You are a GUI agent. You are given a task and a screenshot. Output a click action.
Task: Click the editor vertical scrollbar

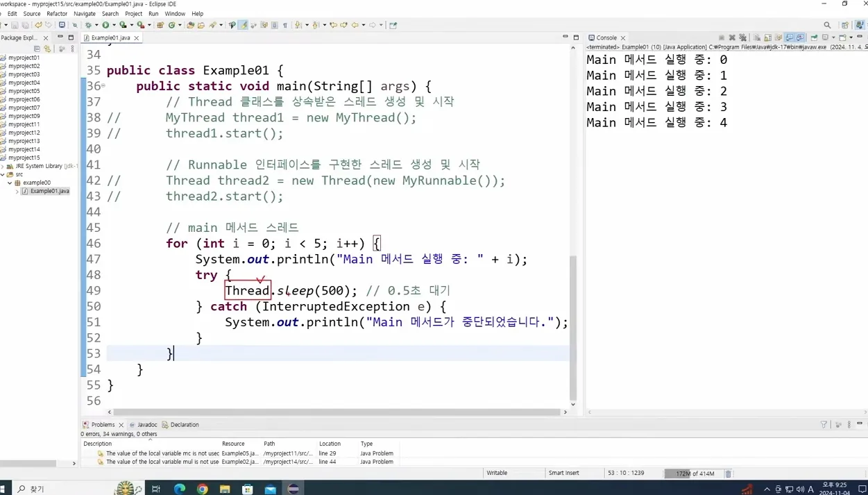tap(573, 330)
